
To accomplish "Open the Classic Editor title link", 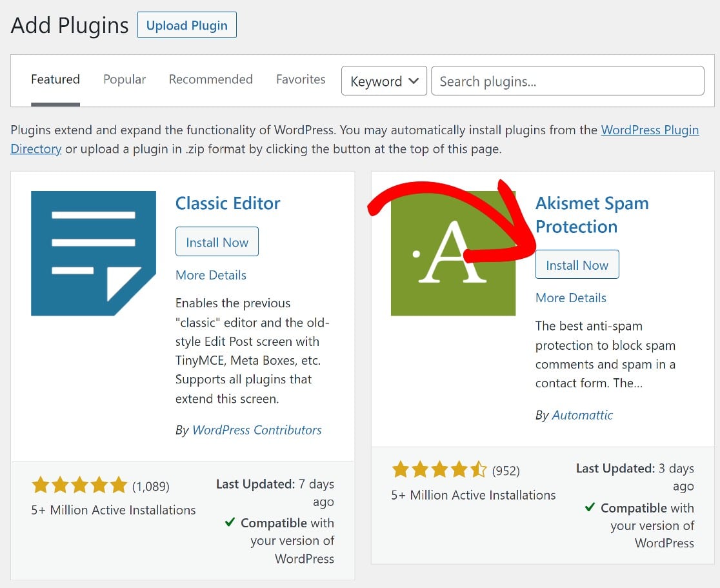I will (x=228, y=203).
